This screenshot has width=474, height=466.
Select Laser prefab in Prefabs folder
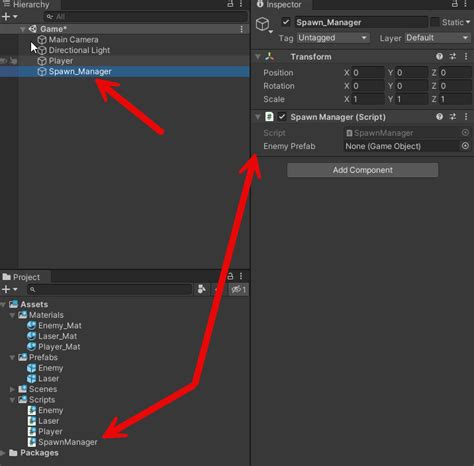tap(43, 379)
